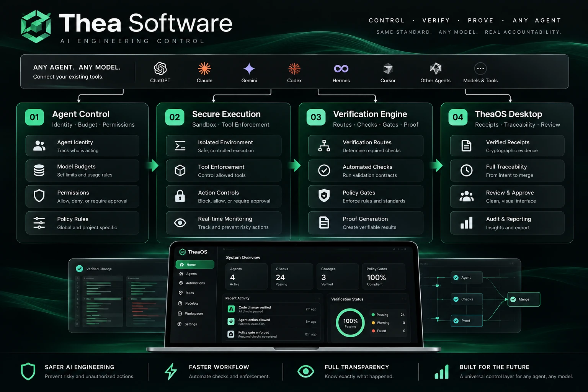The height and width of the screenshot is (392, 588).
Task: Click the Verification Routes network icon
Action: pos(324,146)
